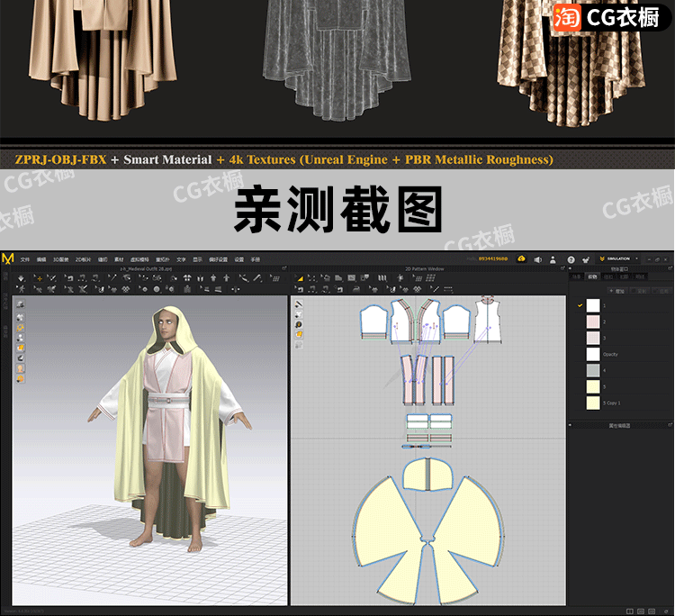Collapse the 属性编辑器 panel arrow
The width and height of the screenshot is (675, 616).
[x=571, y=425]
